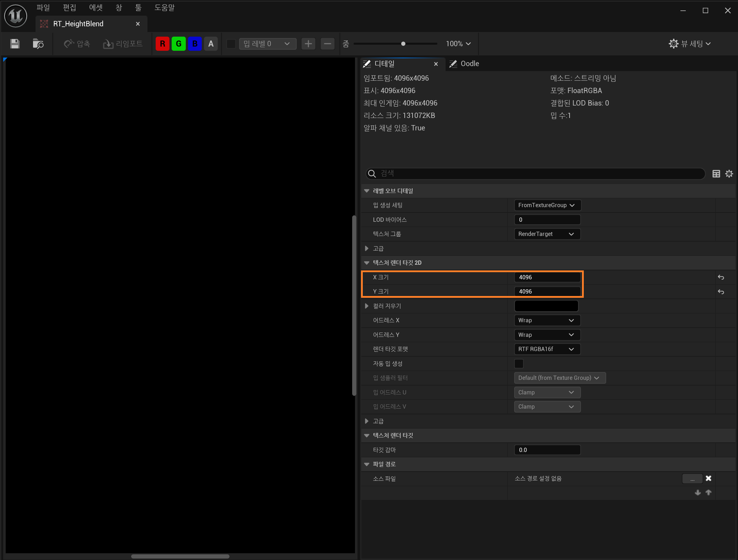
Task: Click the mip level plus button
Action: click(x=308, y=44)
